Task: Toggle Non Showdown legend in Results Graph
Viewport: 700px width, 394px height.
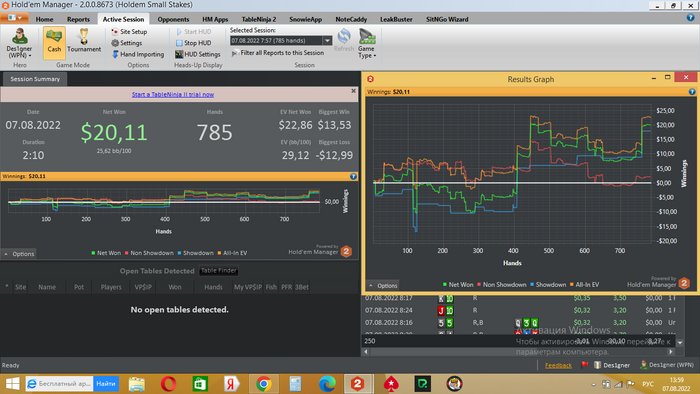Action: (x=501, y=285)
